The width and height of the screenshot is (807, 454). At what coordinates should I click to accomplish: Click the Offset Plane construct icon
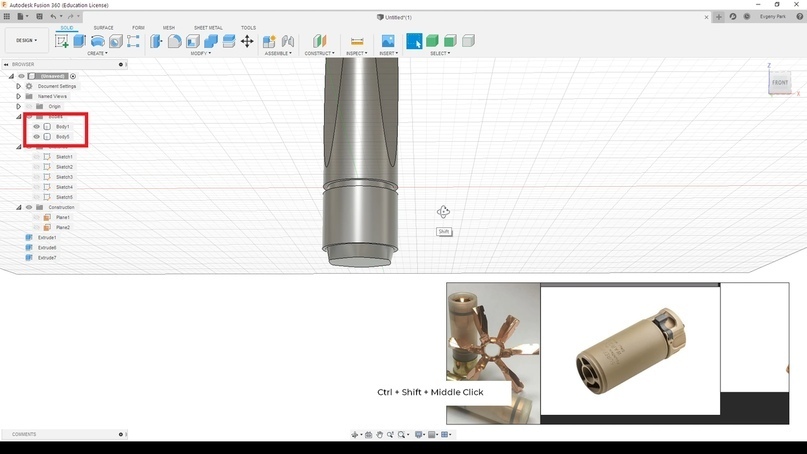pyautogui.click(x=320, y=41)
